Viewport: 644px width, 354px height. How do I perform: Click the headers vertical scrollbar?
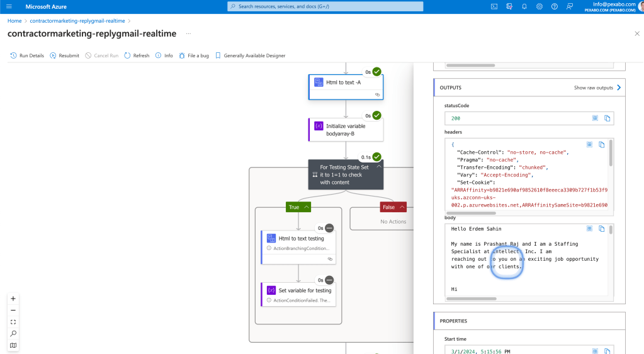click(x=611, y=153)
